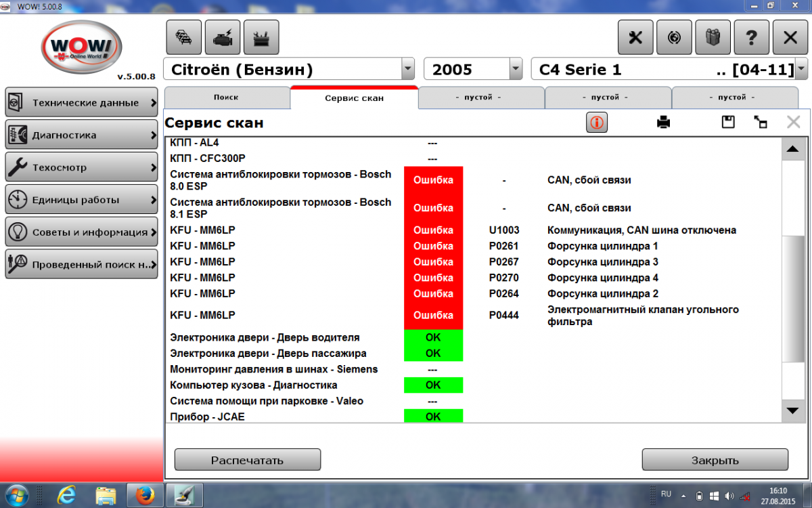Click Мониторинг давления в шинах - Siemens row

pyautogui.click(x=474, y=369)
